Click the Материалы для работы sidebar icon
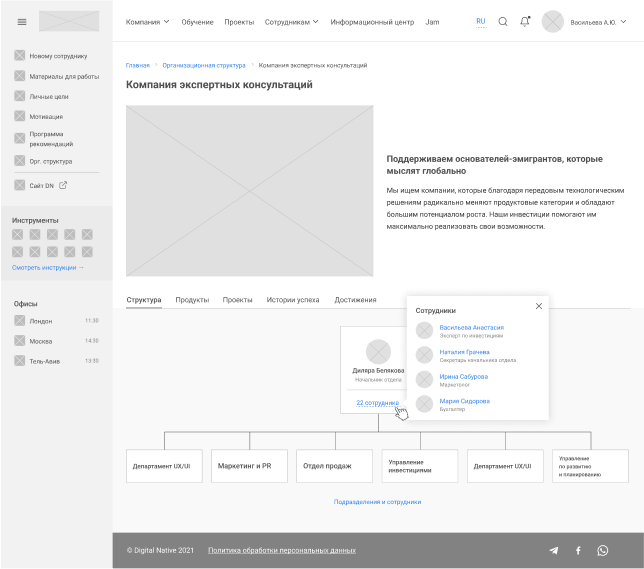This screenshot has width=644, height=569. pyautogui.click(x=19, y=76)
